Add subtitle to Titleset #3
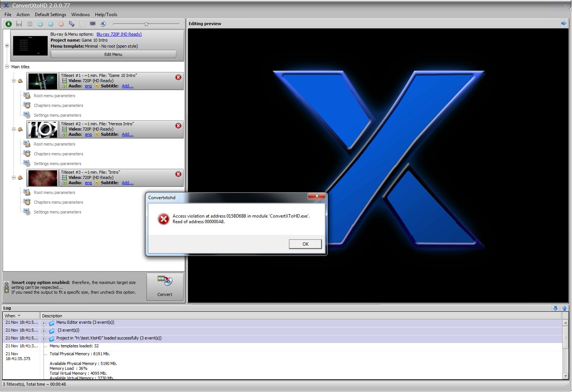This screenshot has width=572, height=392. tap(128, 183)
